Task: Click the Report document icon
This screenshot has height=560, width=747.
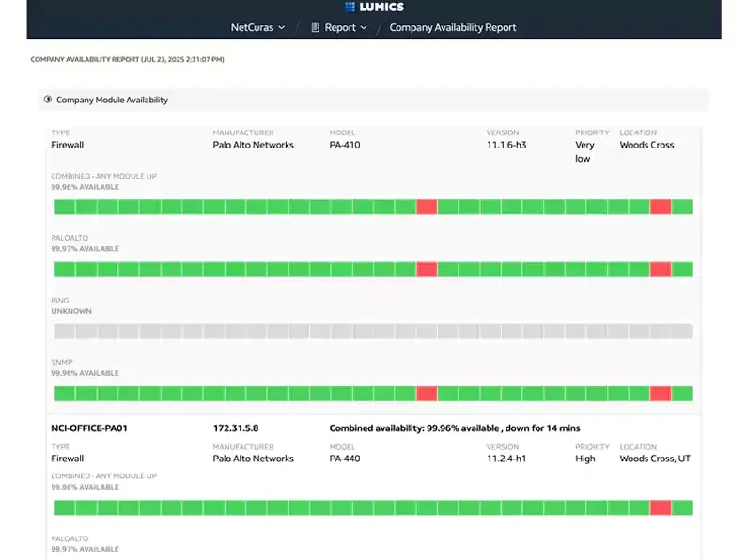Action: point(315,27)
